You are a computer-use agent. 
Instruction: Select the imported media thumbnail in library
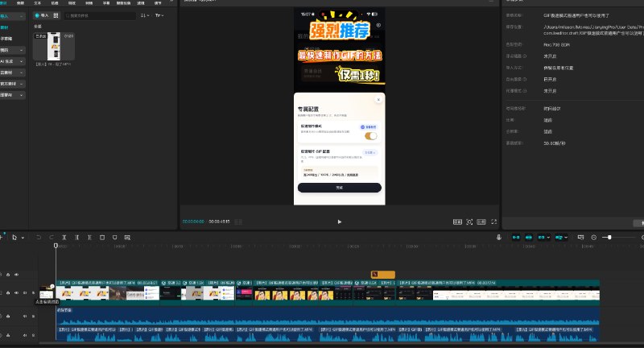55,47
